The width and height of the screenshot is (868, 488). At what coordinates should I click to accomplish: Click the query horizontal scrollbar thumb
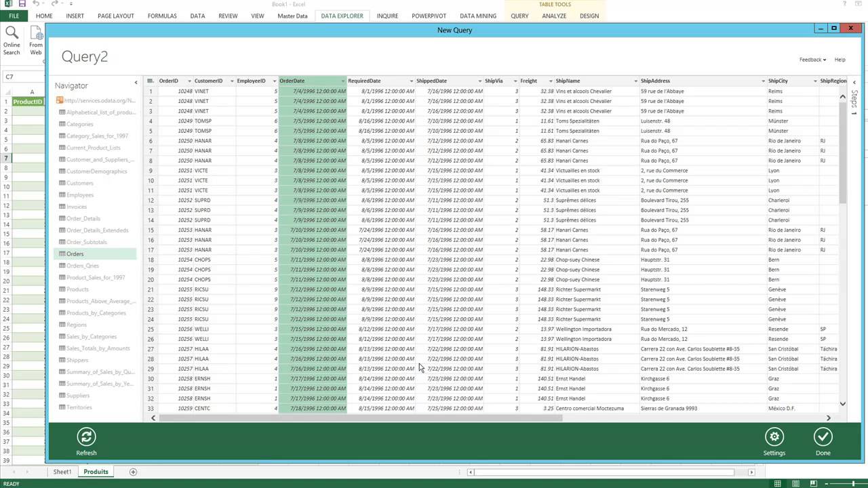pyautogui.click(x=360, y=418)
